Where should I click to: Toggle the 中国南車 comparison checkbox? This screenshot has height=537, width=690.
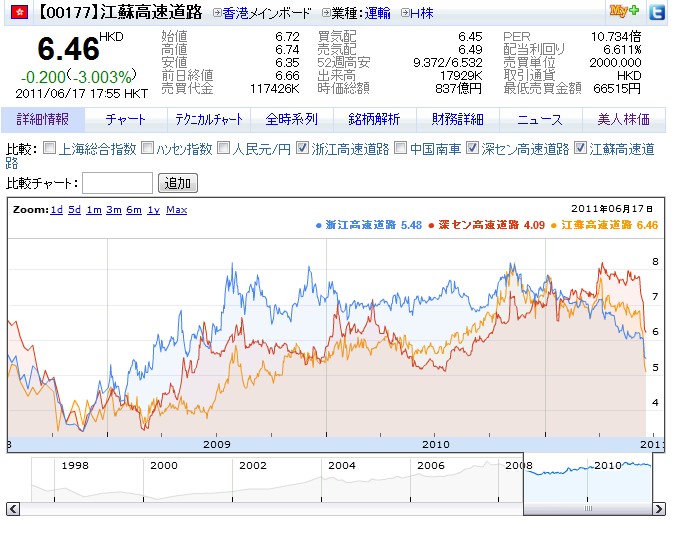tap(401, 149)
